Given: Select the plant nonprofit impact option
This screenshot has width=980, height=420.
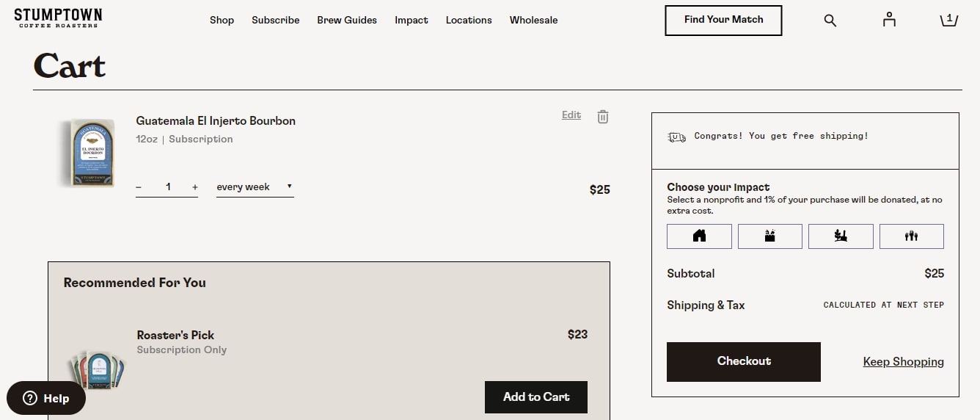Looking at the screenshot, I should click(841, 236).
